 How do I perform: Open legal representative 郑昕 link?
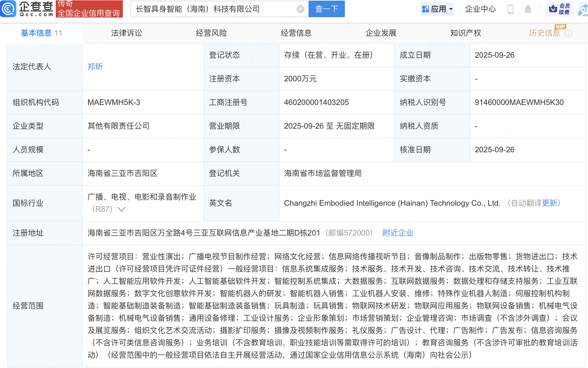[x=95, y=67]
